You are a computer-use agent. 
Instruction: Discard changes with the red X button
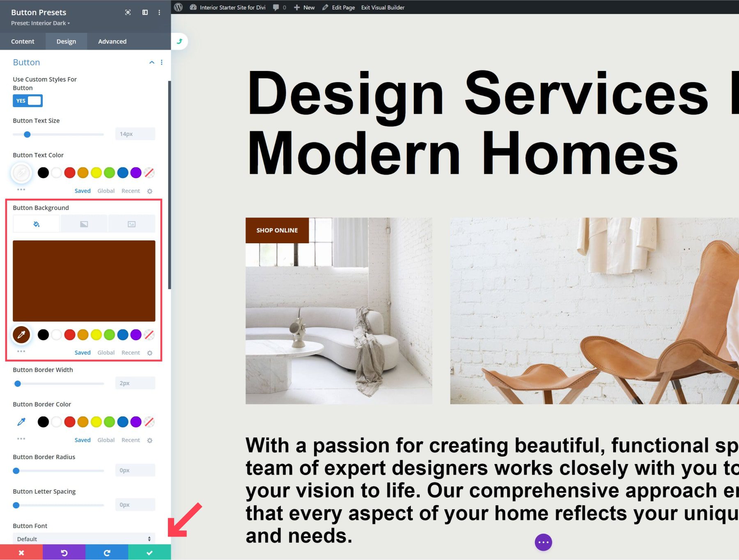click(x=21, y=553)
